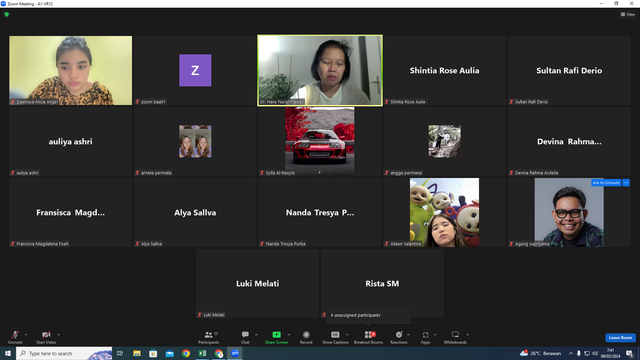
Task: Select Sultan Rafi Derio's tile
Action: 569,70
